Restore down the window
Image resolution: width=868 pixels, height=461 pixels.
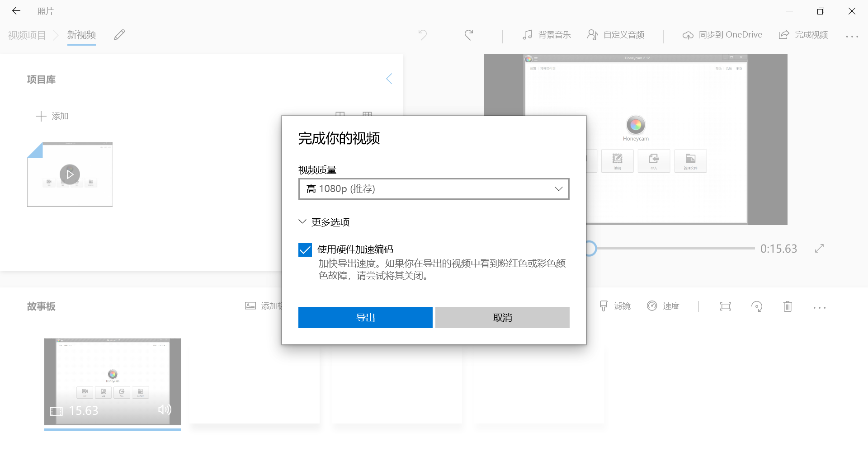pos(821,11)
